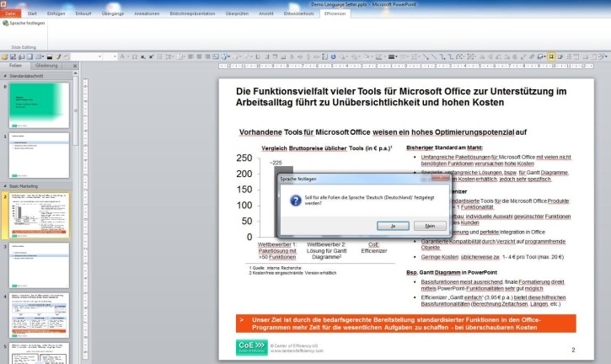Collapse the Basic Marketing section
Screen dimensions: 611x364
click(5, 186)
